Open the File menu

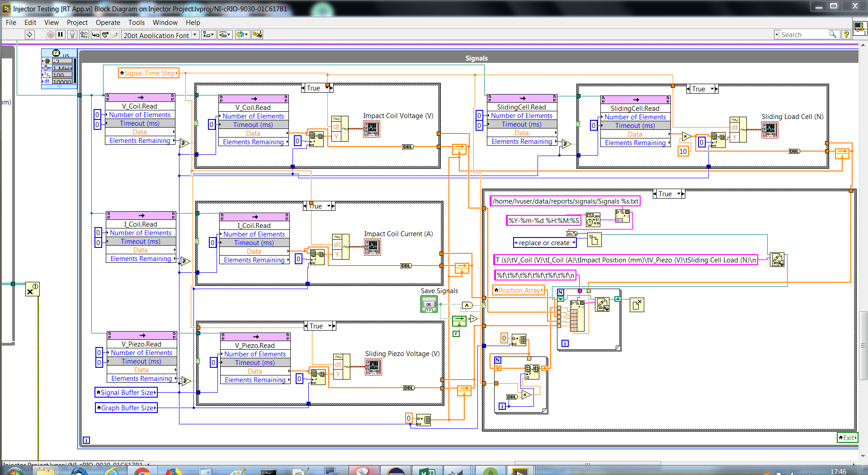11,22
